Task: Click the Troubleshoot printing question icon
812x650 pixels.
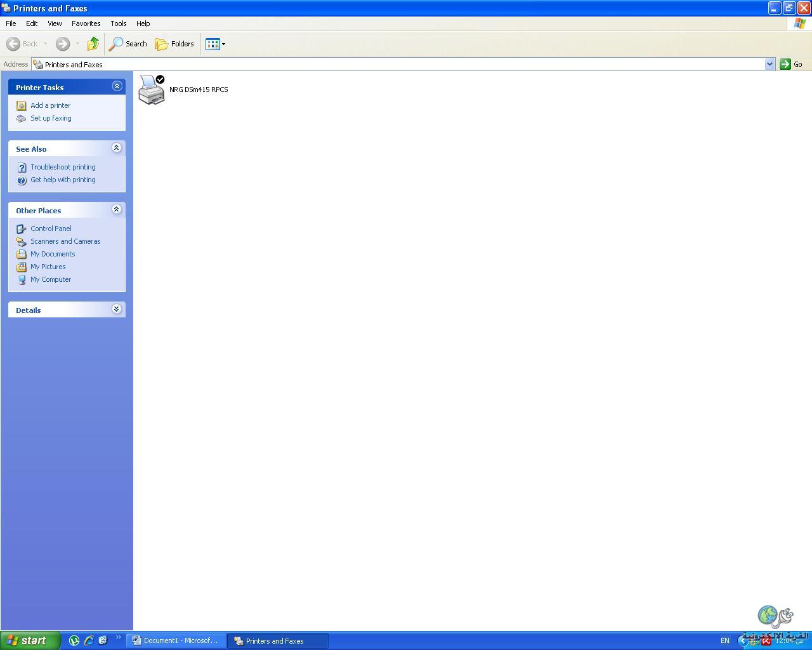Action: 22,167
